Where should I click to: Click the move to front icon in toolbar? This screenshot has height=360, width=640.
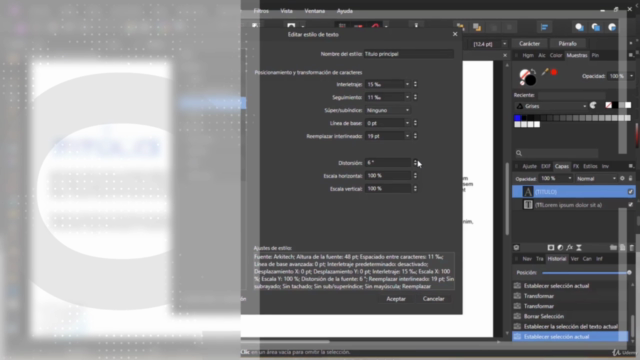point(477,27)
